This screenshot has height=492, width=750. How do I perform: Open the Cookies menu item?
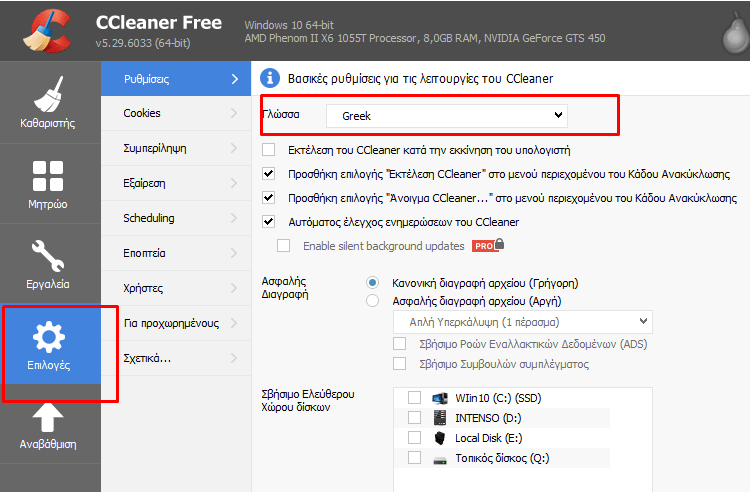[176, 113]
